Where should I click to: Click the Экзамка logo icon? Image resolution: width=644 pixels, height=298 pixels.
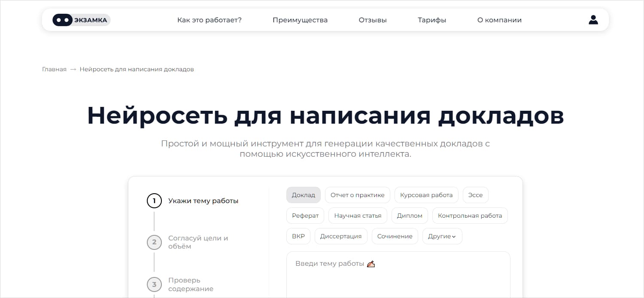(63, 20)
